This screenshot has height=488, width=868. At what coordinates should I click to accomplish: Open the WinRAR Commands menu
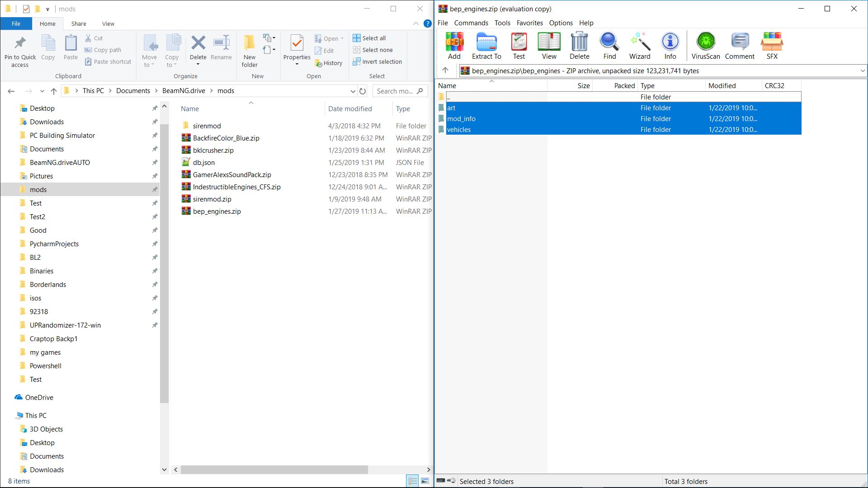(471, 23)
